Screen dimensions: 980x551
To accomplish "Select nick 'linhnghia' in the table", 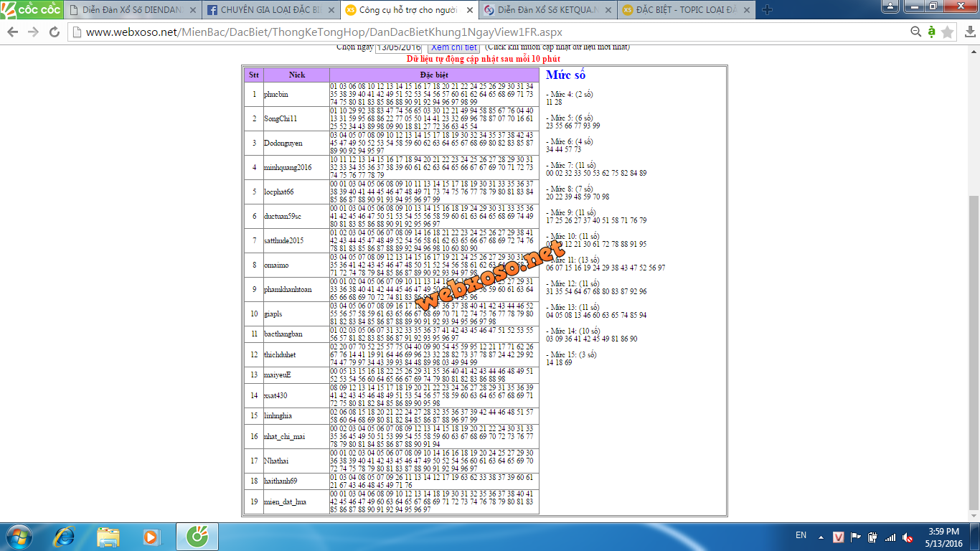I will coord(278,415).
